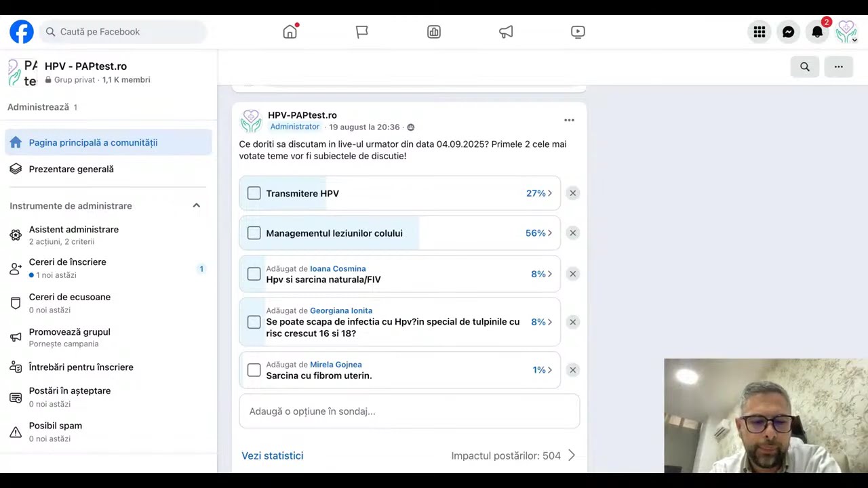Viewport: 868px width, 488px height.
Task: Click the webcam video overlay
Action: coord(766,416)
